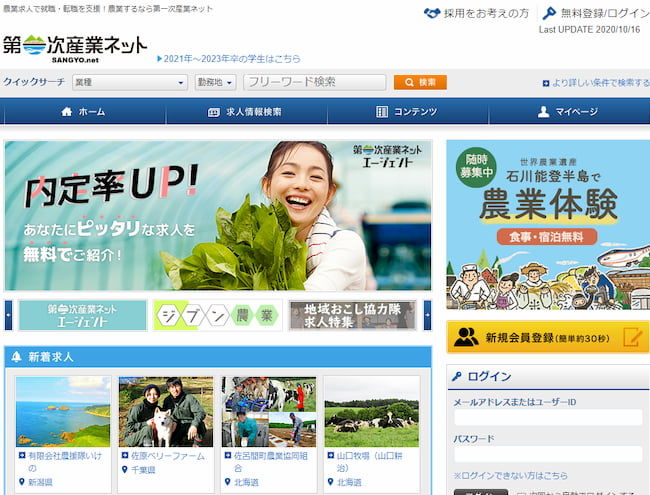Open the 2021年〜2023年卒の学生はこちら link
Image resolution: width=650 pixels, height=495 pixels.
tap(232, 59)
